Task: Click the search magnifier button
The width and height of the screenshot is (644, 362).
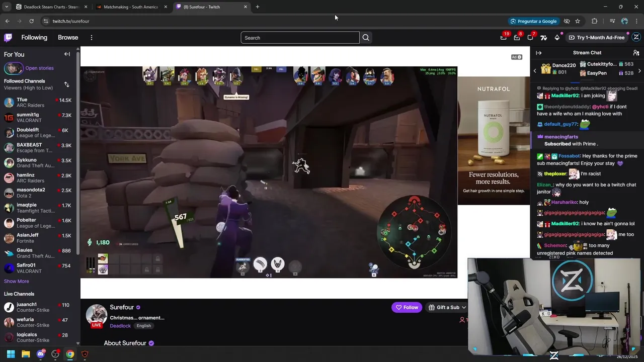Action: 366,38
